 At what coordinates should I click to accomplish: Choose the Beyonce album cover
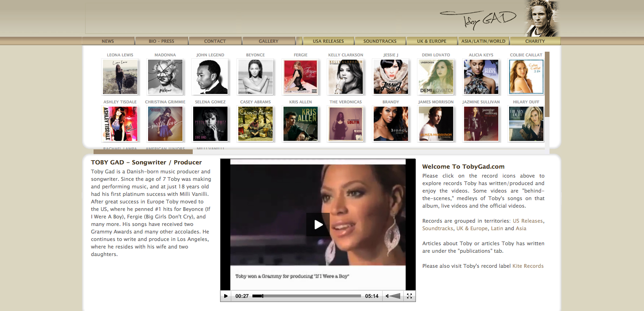point(256,77)
